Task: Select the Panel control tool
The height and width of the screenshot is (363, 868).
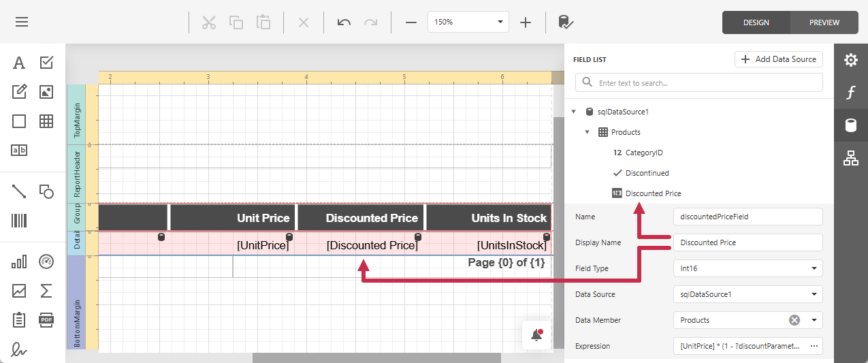Action: pos(19,121)
